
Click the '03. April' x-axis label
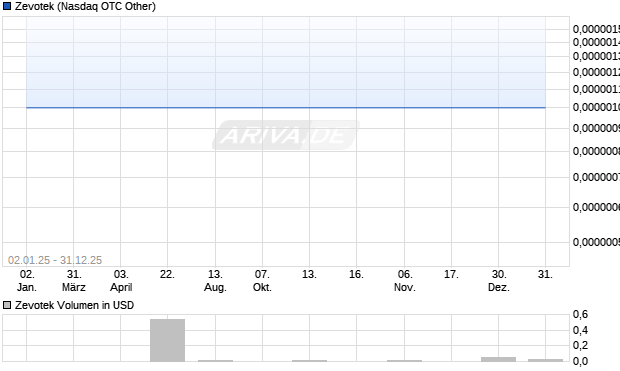[x=121, y=280]
